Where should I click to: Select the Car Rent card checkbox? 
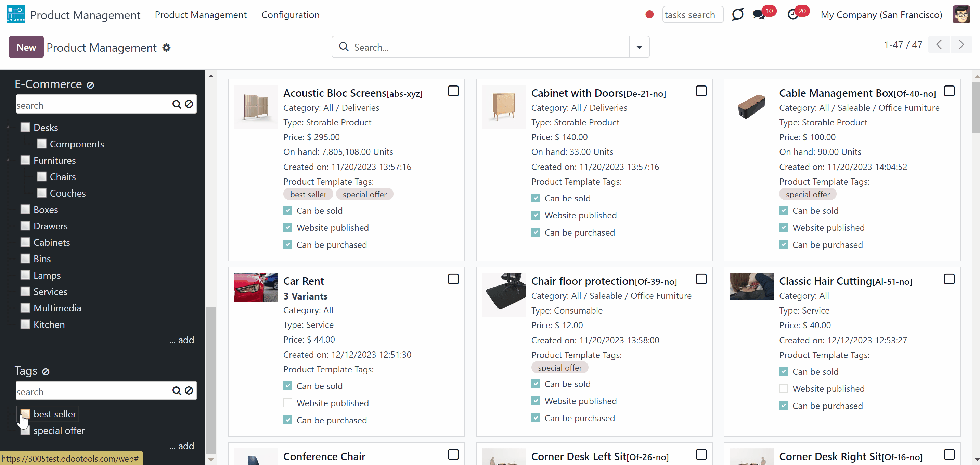coord(453,279)
